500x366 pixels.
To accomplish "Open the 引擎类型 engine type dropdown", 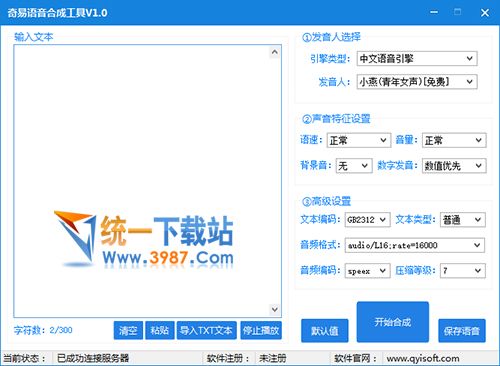I will (417, 59).
